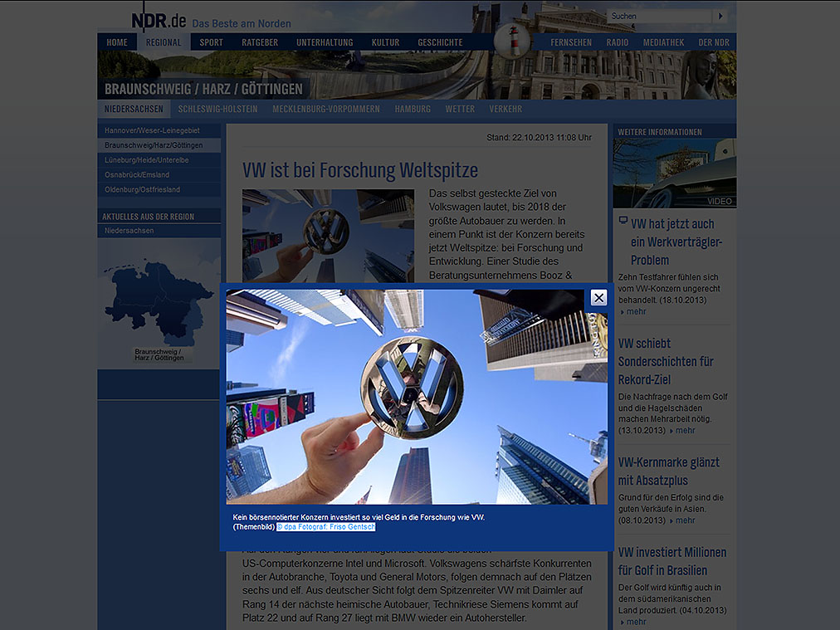Open the RATGEBER section
This screenshot has width=840, height=630.
pos(260,42)
